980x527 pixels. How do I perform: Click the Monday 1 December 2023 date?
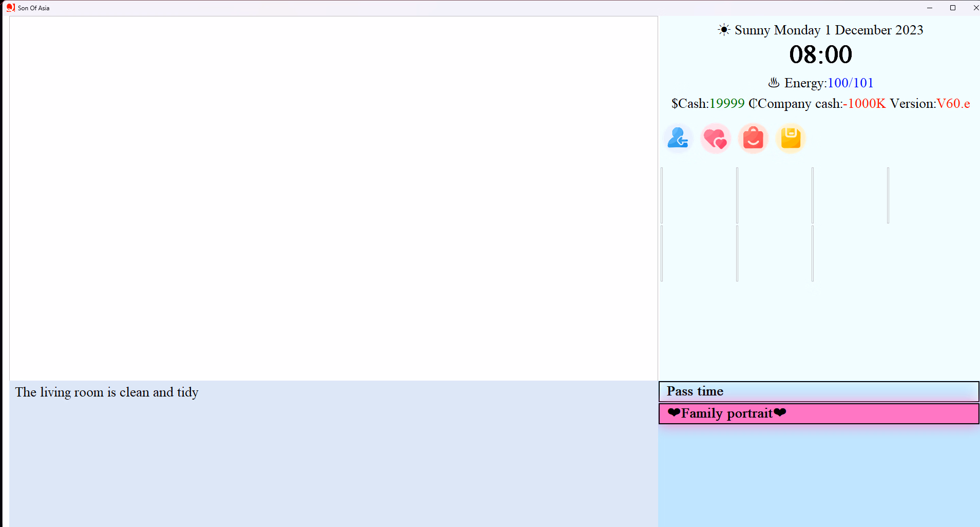pyautogui.click(x=848, y=30)
